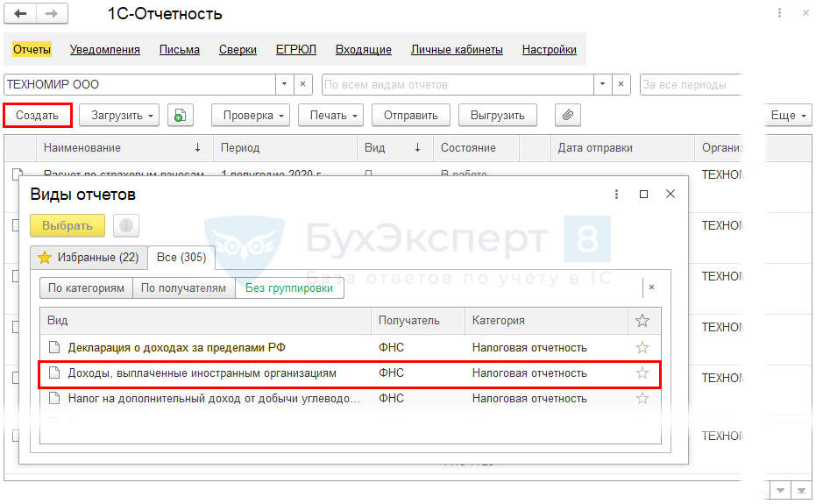
Task: Expand the Загрузить dropdown button
Action: [x=151, y=116]
